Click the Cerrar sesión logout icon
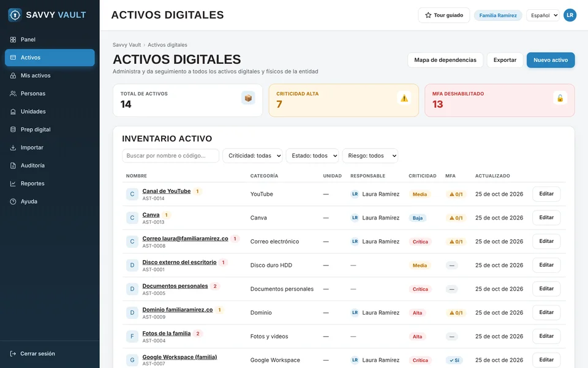The height and width of the screenshot is (368, 588). click(13, 354)
